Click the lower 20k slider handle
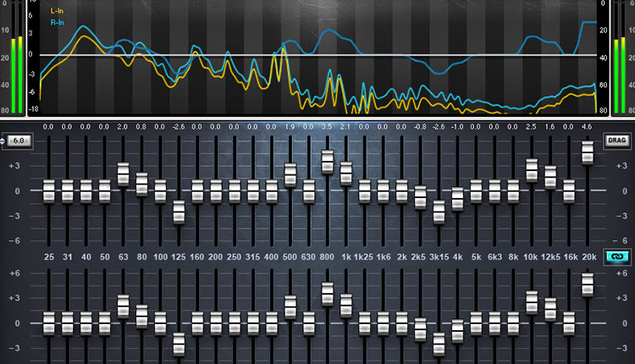Viewport: 635px width, 364px height. (x=588, y=284)
